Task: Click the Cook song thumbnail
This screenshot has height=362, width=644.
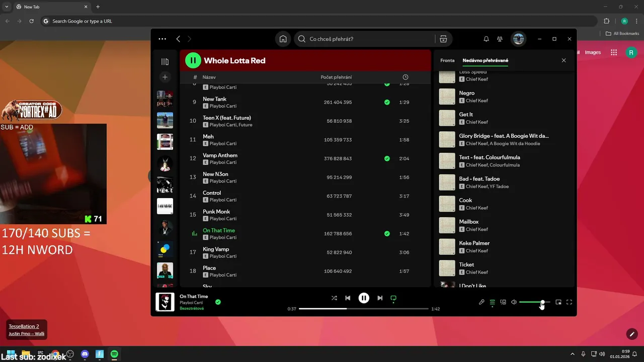Action: [x=447, y=204]
